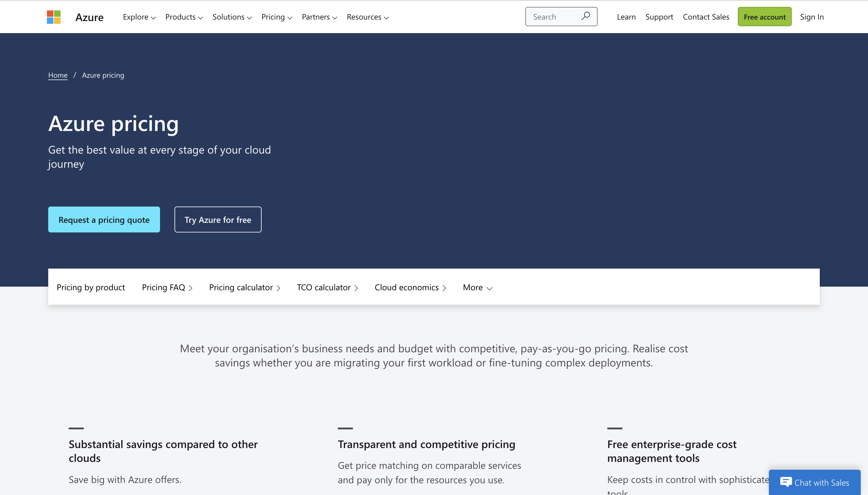
Task: Expand the More dropdown navigation
Action: pos(477,287)
